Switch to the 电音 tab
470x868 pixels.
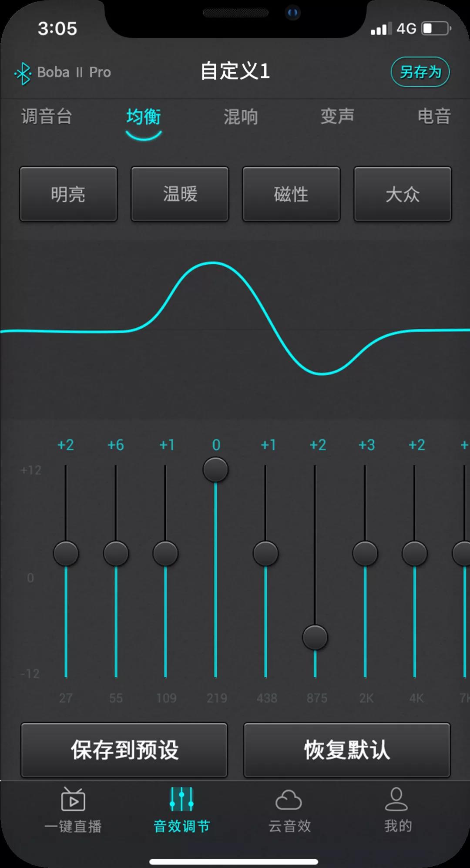pyautogui.click(x=434, y=116)
